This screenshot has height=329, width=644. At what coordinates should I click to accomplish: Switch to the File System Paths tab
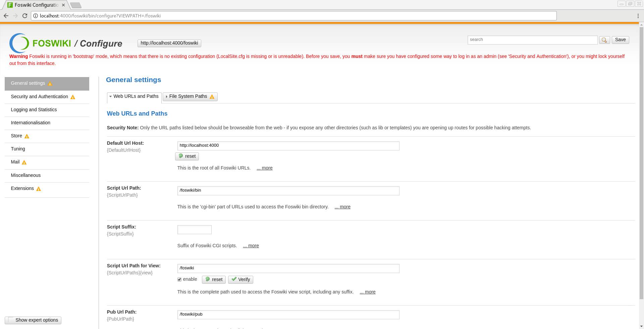(190, 97)
